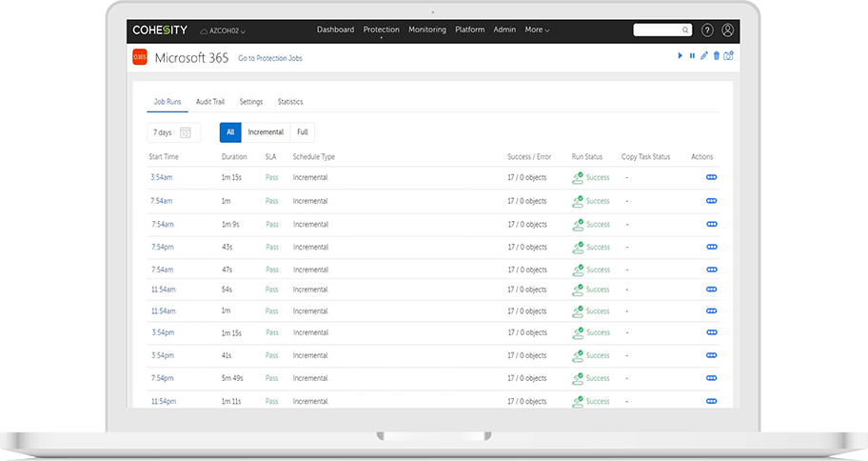
Task: Expand the AZCOH02 cluster dropdown
Action: pos(223,31)
